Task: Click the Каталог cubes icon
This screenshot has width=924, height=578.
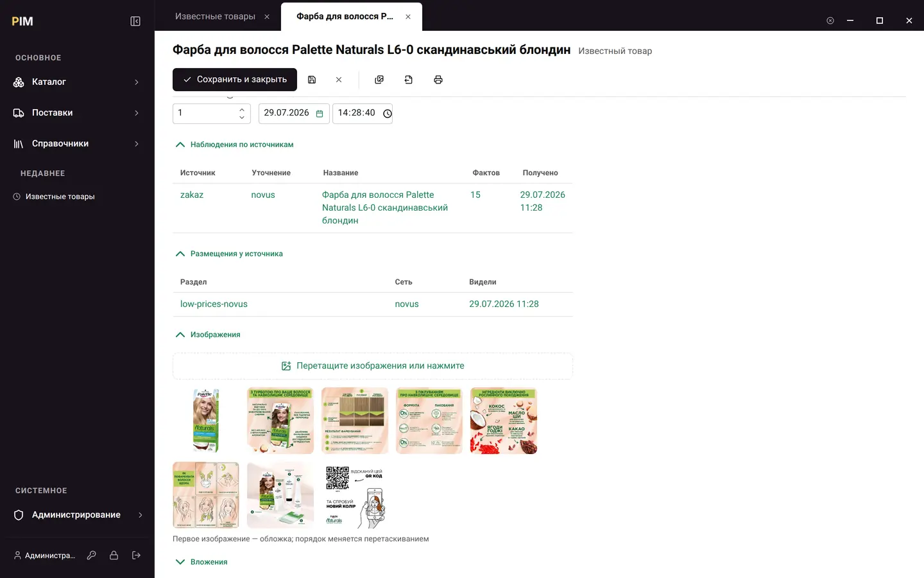Action: click(19, 82)
